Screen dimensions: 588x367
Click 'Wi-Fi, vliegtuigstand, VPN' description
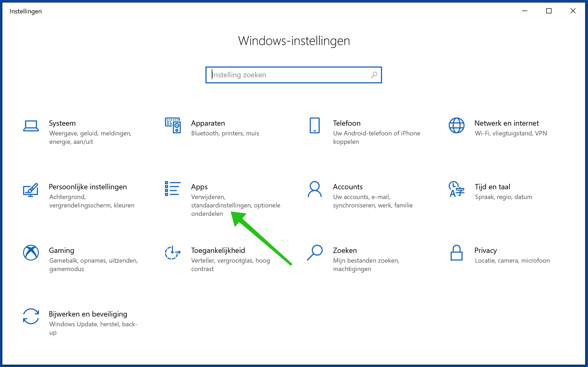[511, 133]
